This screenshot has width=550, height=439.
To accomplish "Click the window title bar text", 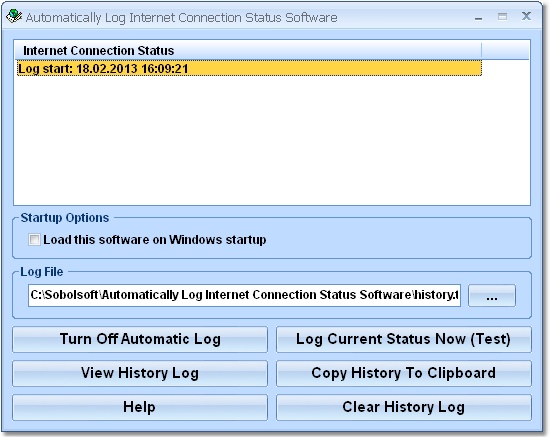I will point(181,18).
